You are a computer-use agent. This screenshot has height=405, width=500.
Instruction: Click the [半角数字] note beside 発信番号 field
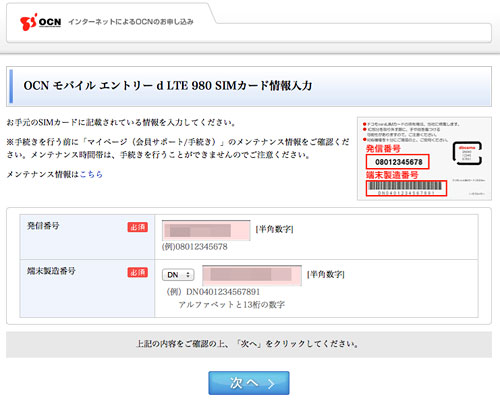point(274,229)
